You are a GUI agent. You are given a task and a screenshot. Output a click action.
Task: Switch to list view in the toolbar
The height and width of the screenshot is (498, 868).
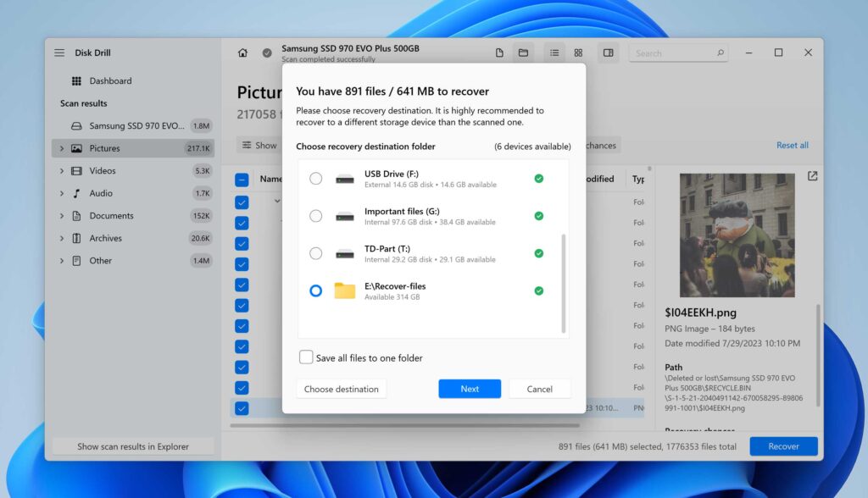[554, 52]
